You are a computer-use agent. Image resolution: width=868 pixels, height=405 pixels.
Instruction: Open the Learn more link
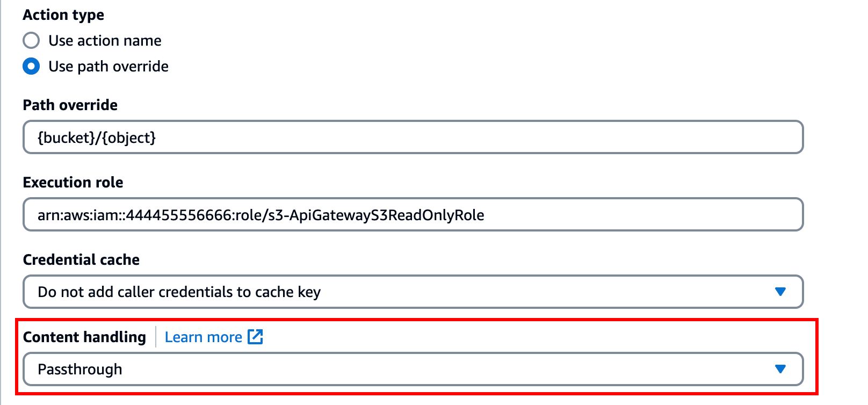204,337
